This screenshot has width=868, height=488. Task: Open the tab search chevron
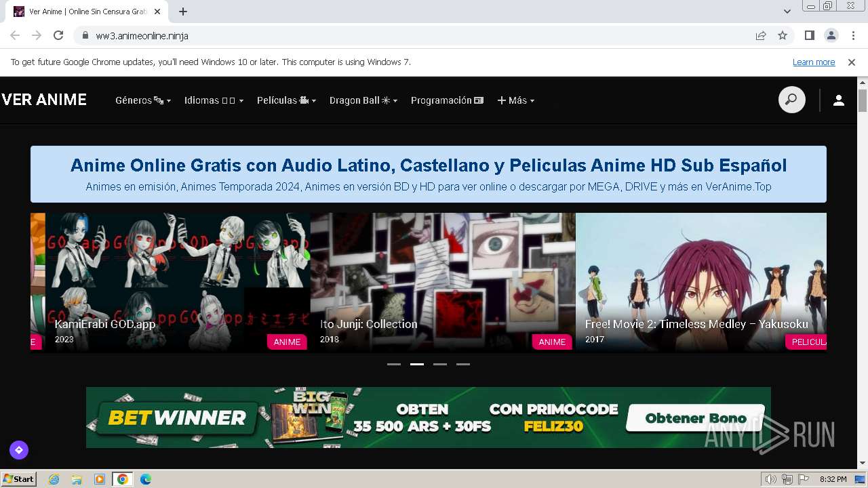pyautogui.click(x=787, y=12)
